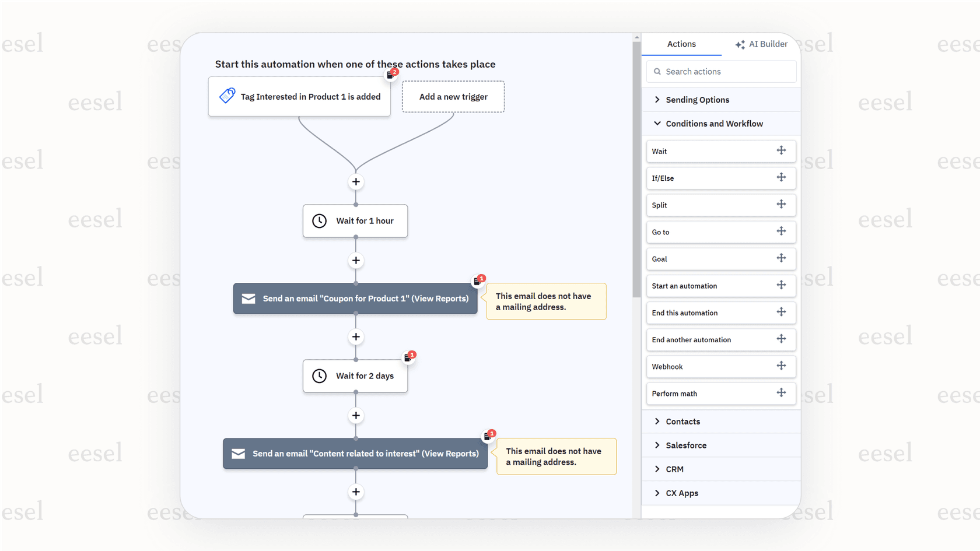
Task: Click the sparkle icon next to AI Builder
Action: tap(740, 44)
